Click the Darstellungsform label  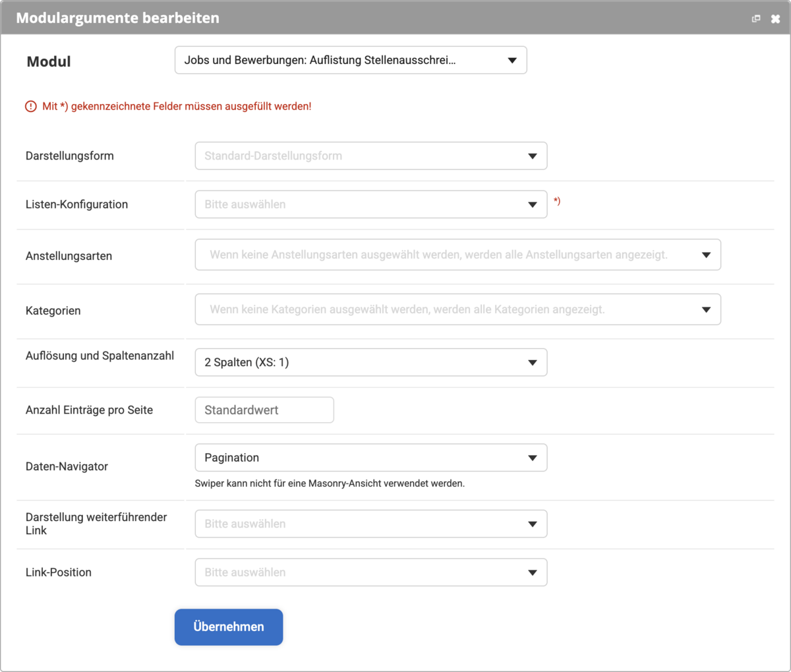pos(70,156)
